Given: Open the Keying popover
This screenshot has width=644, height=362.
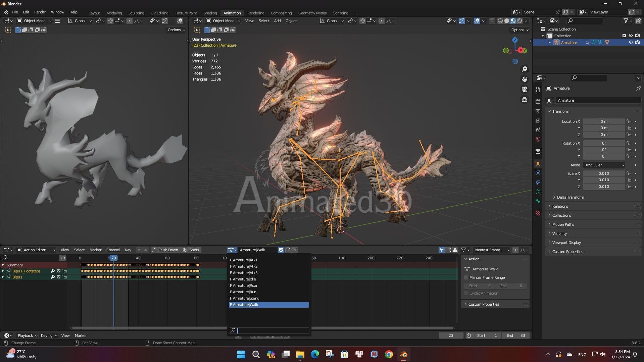Looking at the screenshot, I should point(49,335).
